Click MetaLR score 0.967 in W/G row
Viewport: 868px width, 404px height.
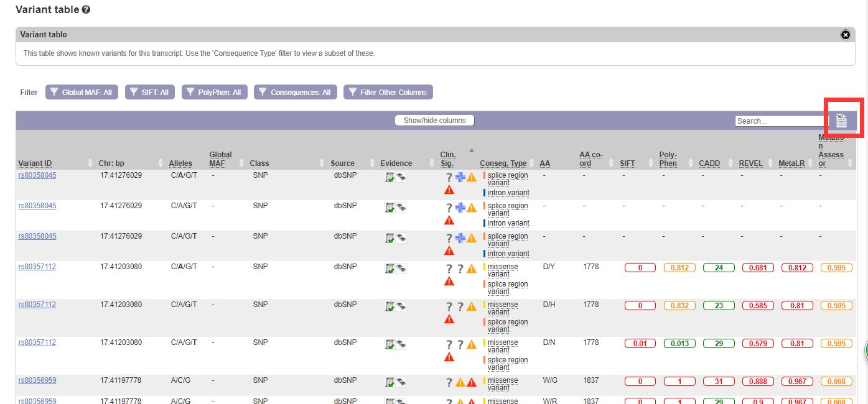click(x=797, y=382)
